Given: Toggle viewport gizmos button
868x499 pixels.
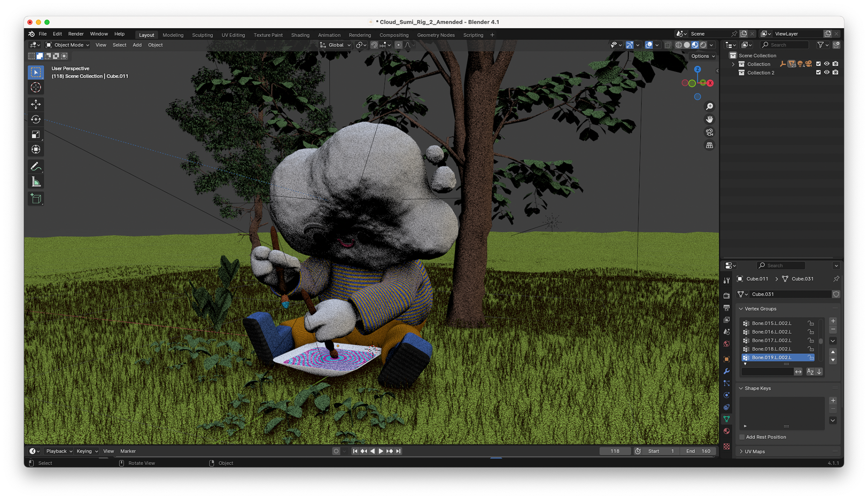Looking at the screenshot, I should pos(629,45).
